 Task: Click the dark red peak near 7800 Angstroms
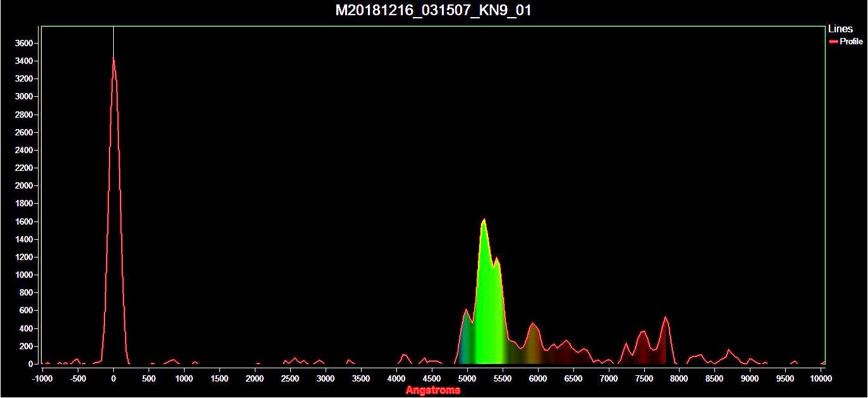[x=665, y=318]
